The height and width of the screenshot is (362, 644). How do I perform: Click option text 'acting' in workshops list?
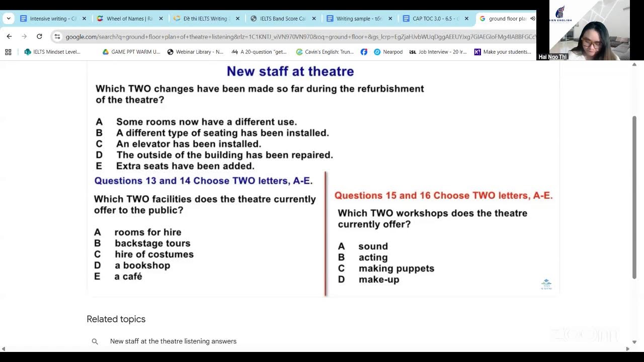(373, 257)
